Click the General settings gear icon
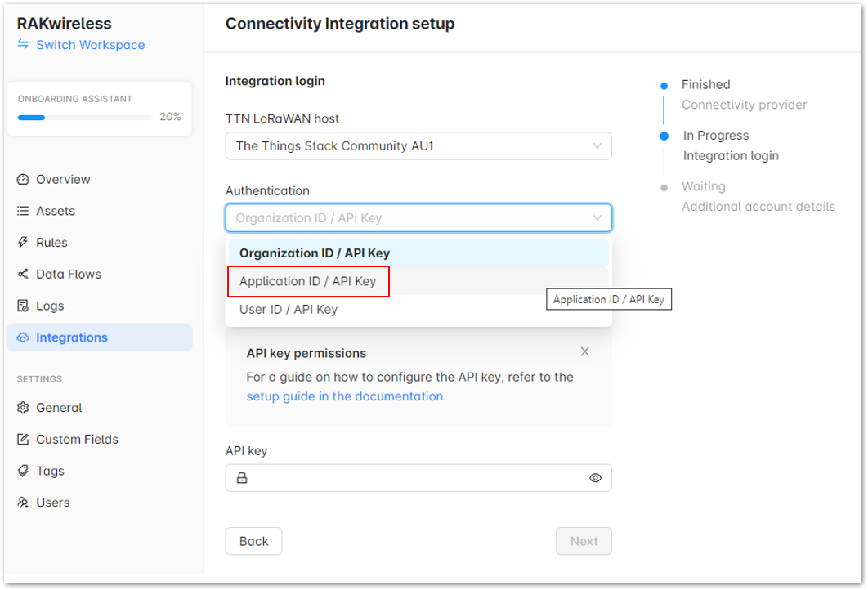This screenshot has width=868, height=590. click(23, 408)
